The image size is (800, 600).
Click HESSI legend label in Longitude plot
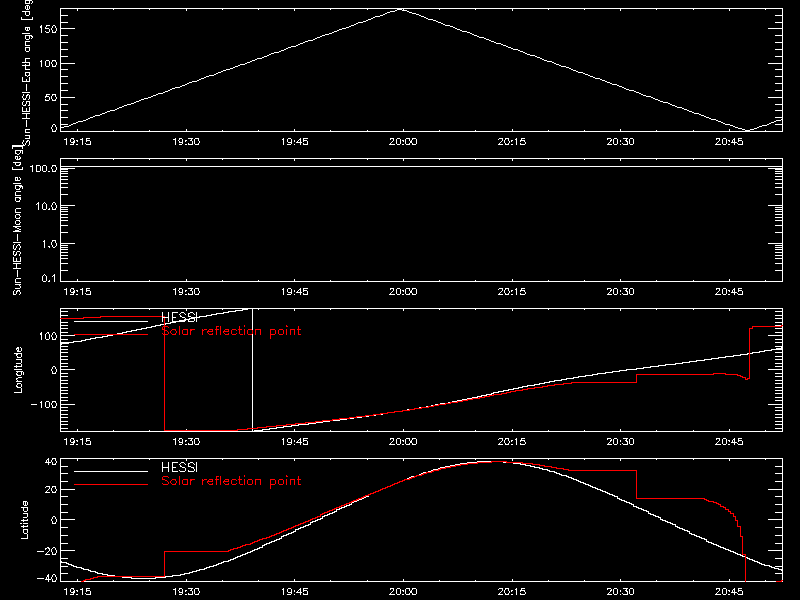[180, 317]
